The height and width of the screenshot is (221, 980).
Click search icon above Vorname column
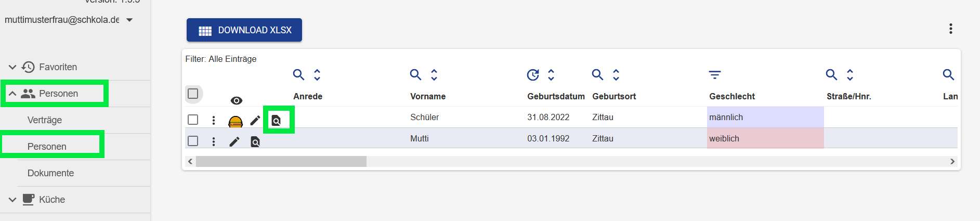(x=415, y=74)
